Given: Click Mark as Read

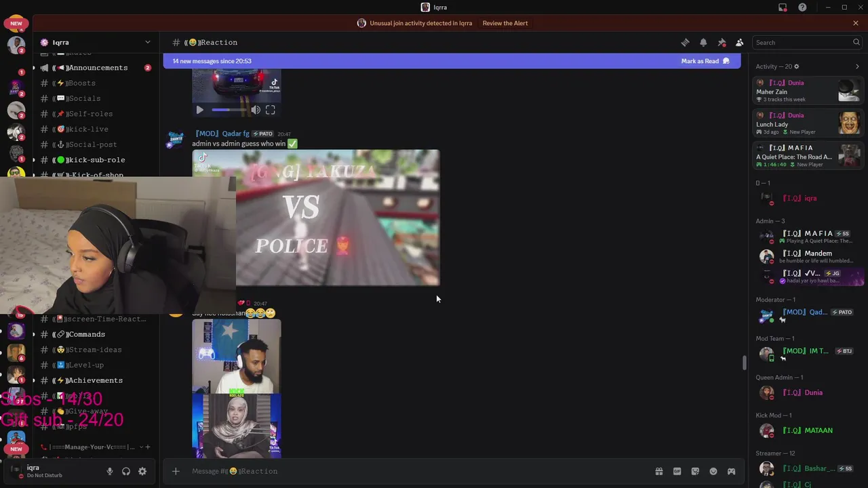Looking at the screenshot, I should (x=705, y=61).
